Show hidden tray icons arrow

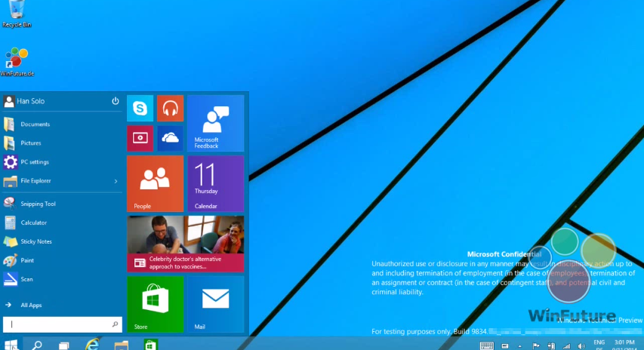click(520, 346)
